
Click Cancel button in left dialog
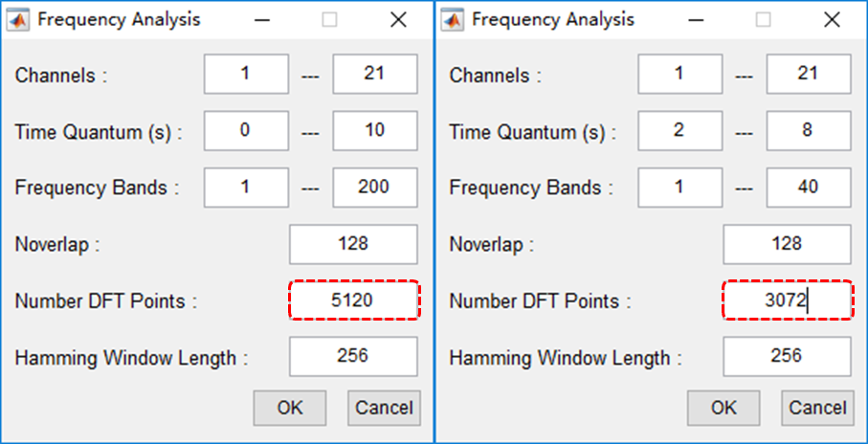tap(383, 408)
